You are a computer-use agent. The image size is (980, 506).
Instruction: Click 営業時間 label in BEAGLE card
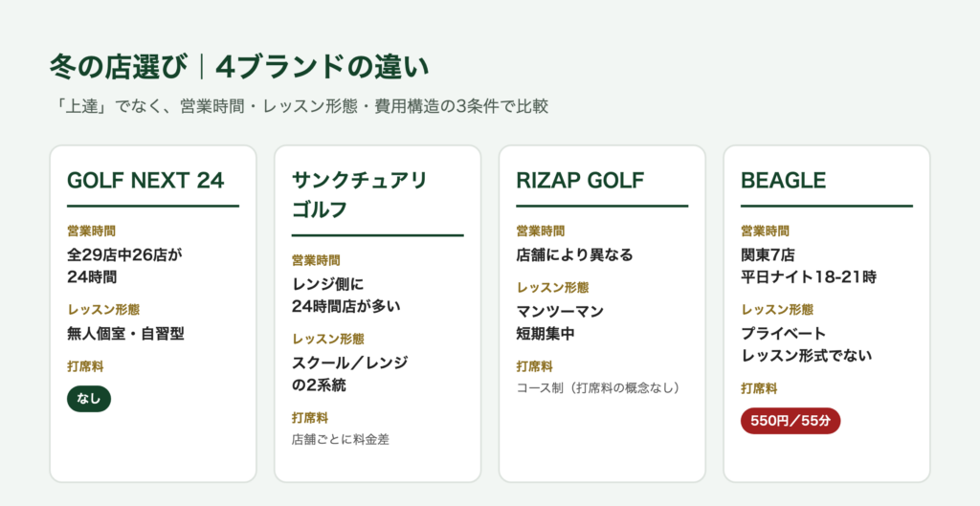pos(765,231)
